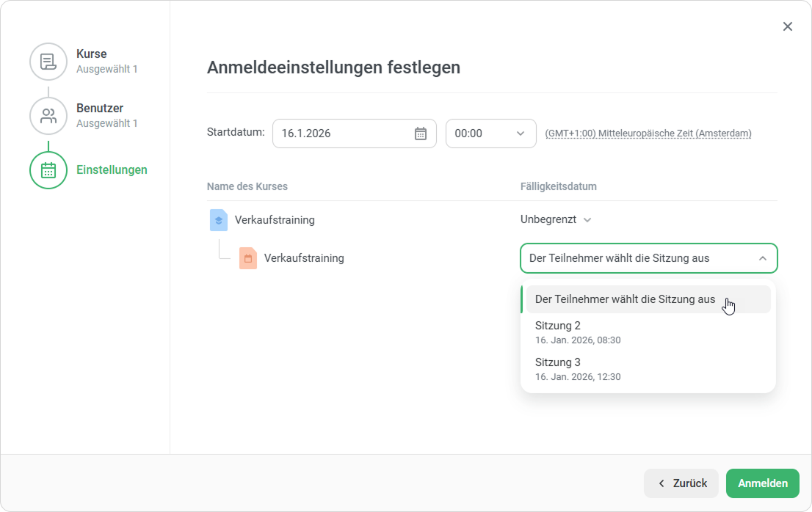This screenshot has width=812, height=512.
Task: Open the 00:00 time dropdown
Action: 490,134
